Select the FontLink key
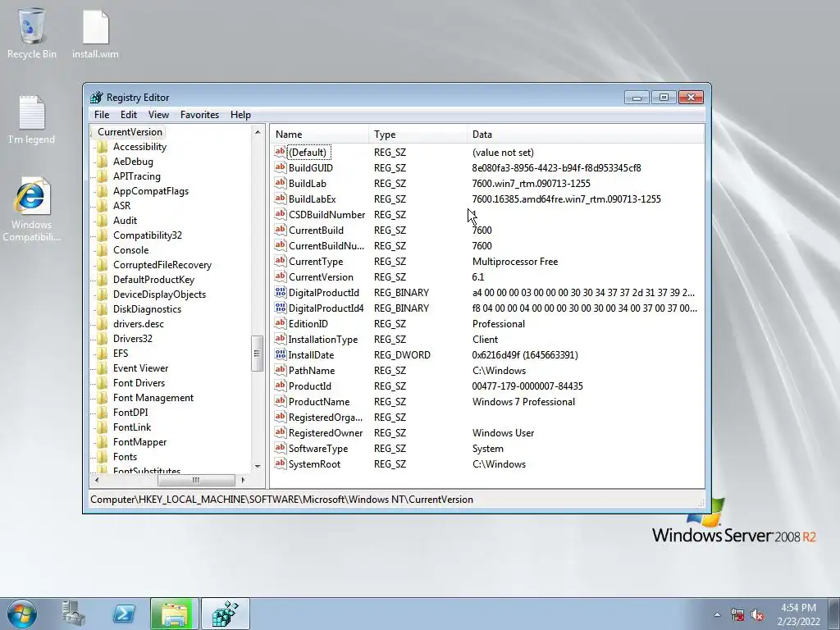Screen dimensions: 840x630 (x=132, y=427)
